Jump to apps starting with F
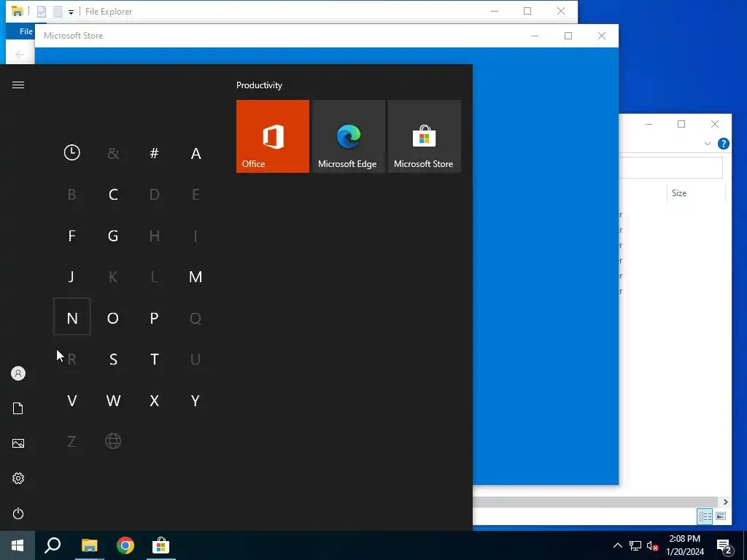The height and width of the screenshot is (560, 747). tap(72, 236)
